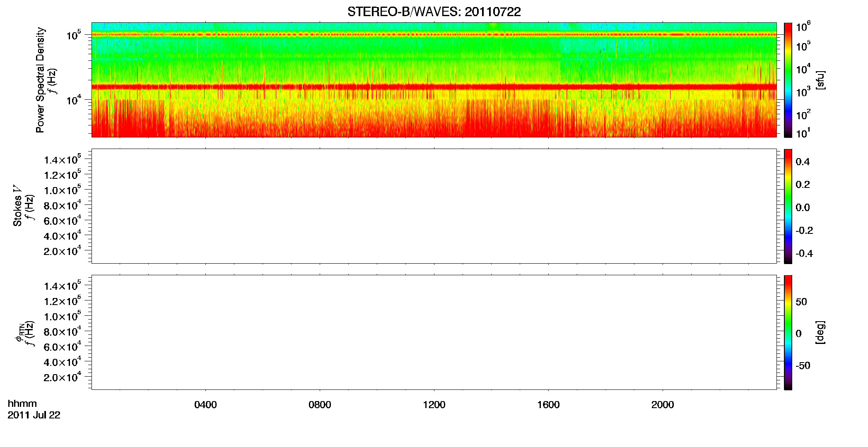
Task: Click inside the empty Stokes V panel
Action: tap(434, 206)
